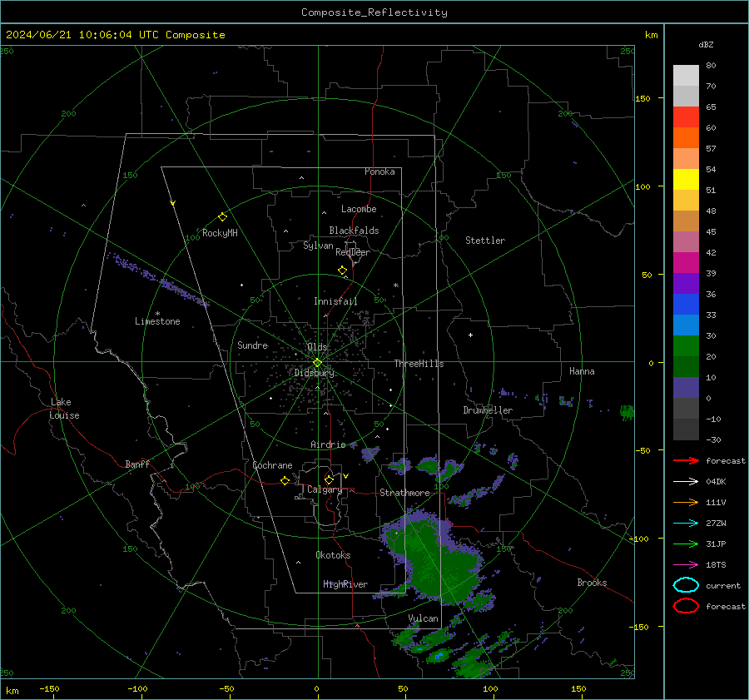Viewport: 749px width, 700px height.
Task: Click the blue-core echo cell south of Vulcan
Action: pos(439,655)
